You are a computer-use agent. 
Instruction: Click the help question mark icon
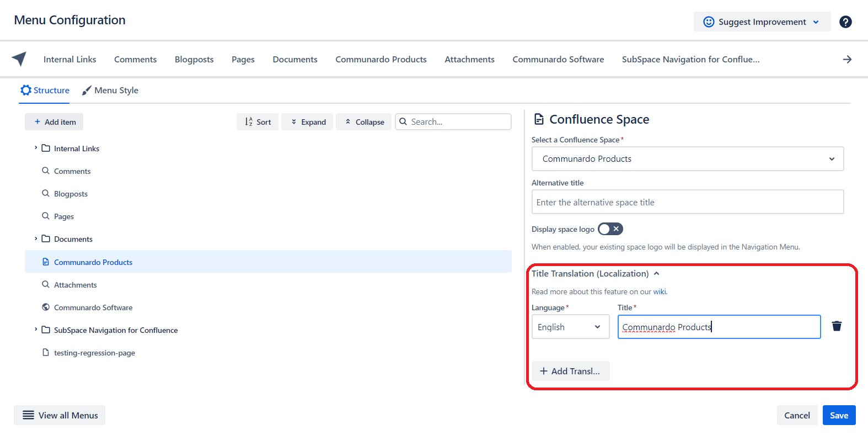tap(845, 22)
